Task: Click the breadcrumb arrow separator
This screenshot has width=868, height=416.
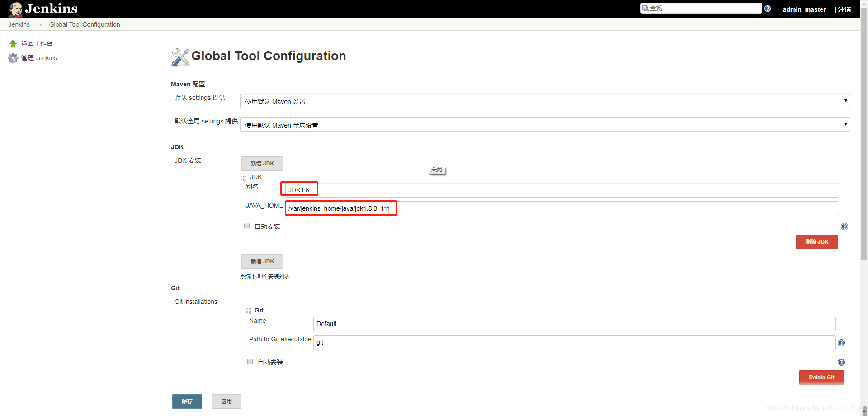Action: (x=40, y=24)
